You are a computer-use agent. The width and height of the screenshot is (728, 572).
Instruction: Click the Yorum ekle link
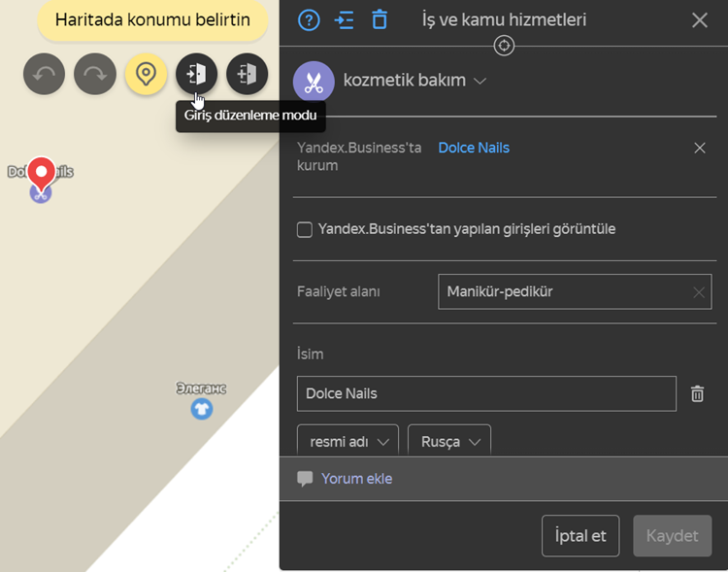click(x=356, y=479)
